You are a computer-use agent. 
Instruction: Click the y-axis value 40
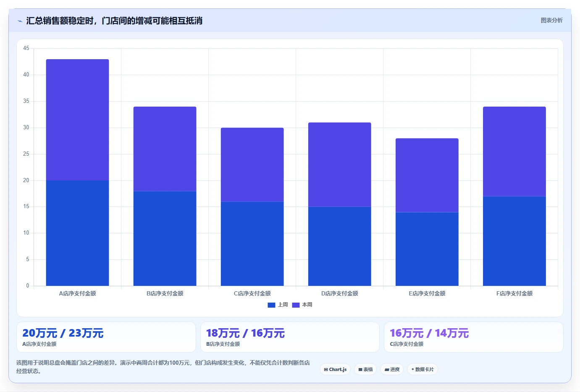(26, 75)
